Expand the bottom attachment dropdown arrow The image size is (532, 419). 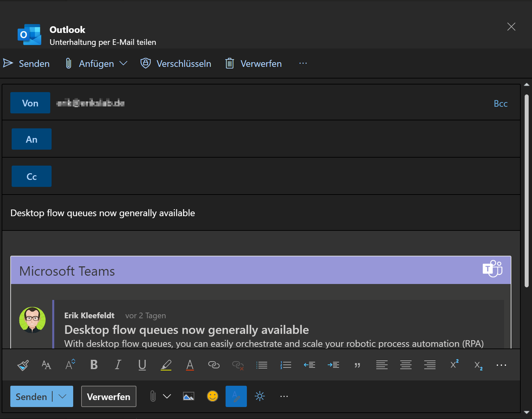pyautogui.click(x=167, y=396)
